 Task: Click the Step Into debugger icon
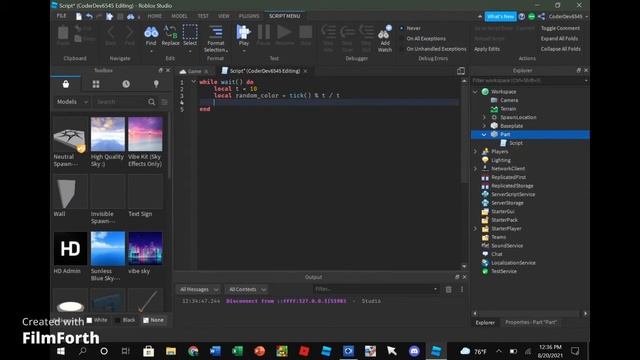tap(328, 32)
